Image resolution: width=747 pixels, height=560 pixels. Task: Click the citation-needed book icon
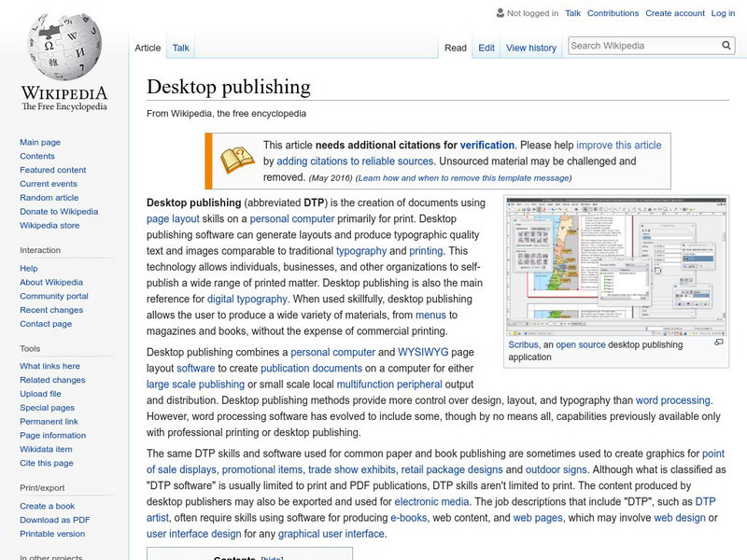click(236, 160)
